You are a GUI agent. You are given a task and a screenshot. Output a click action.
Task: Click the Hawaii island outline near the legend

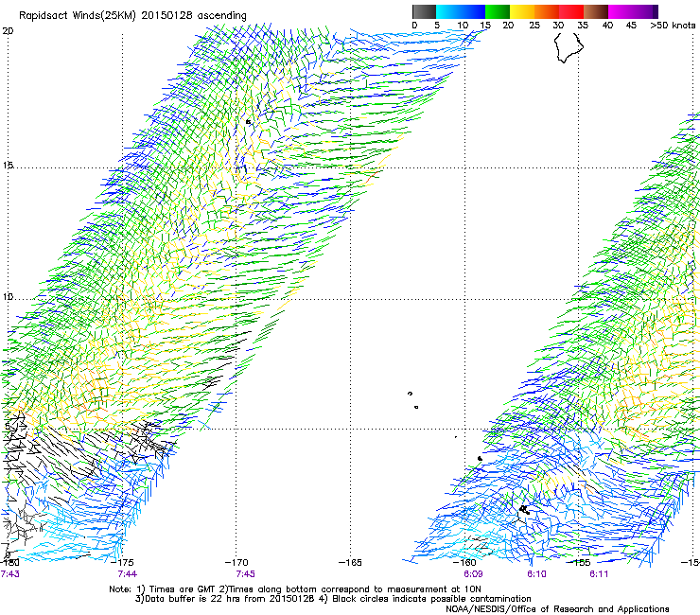569,48
